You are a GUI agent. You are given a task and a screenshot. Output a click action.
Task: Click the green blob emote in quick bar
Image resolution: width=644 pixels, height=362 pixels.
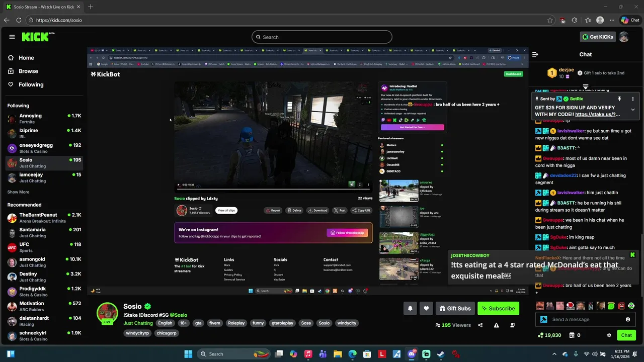tap(611, 306)
